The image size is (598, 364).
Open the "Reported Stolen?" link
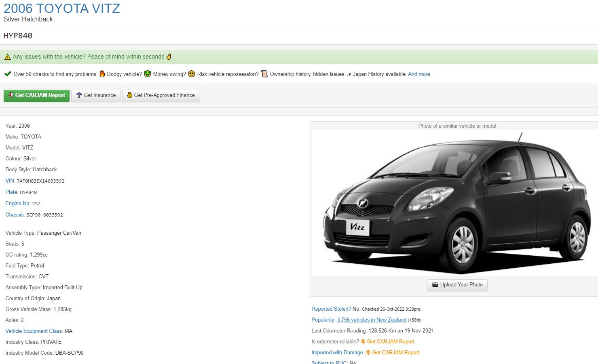(x=331, y=309)
